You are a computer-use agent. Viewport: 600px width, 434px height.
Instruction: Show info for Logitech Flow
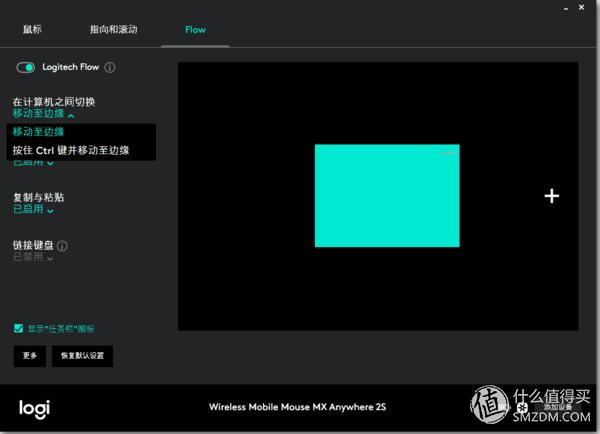(x=110, y=67)
